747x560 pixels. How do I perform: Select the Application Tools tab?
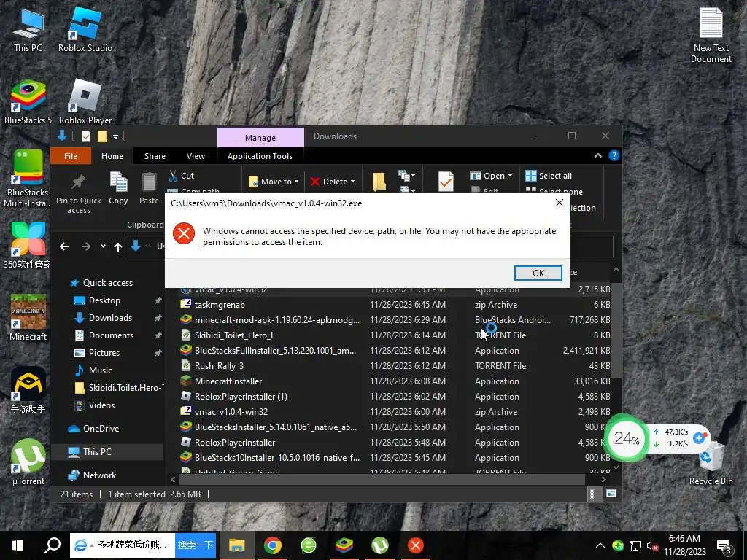coord(260,156)
